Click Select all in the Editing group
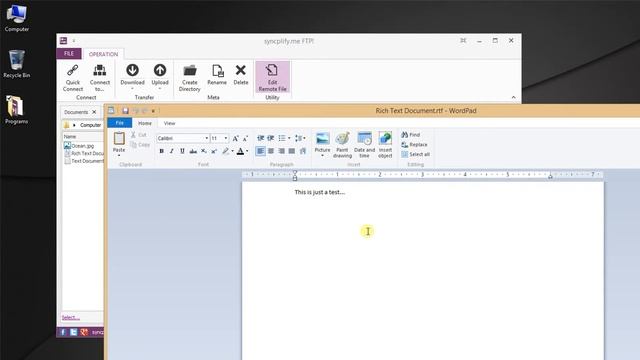The image size is (640, 360). [416, 154]
